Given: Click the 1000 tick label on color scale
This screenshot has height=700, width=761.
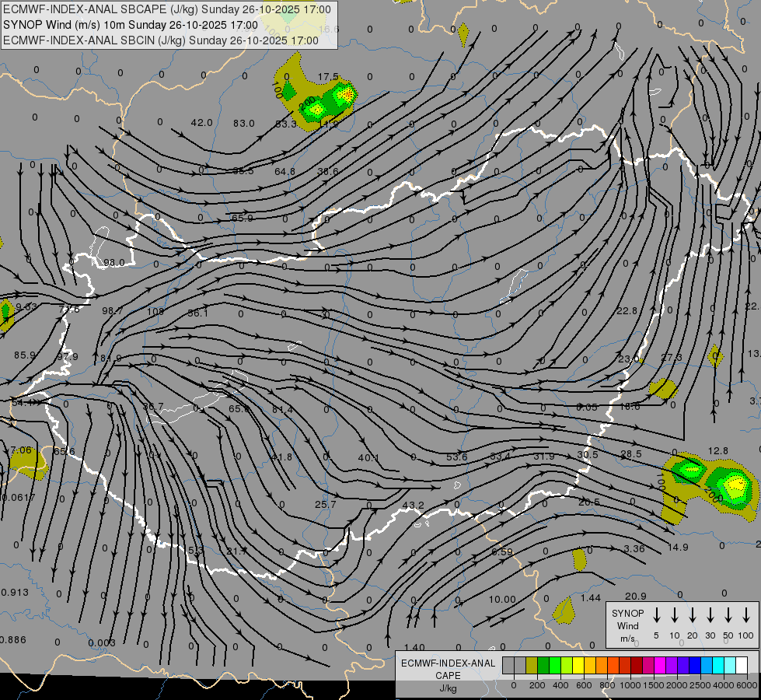Looking at the screenshot, I should tap(630, 685).
